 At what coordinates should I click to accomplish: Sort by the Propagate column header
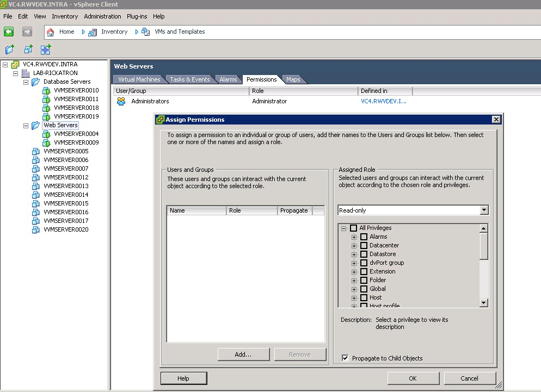[294, 210]
